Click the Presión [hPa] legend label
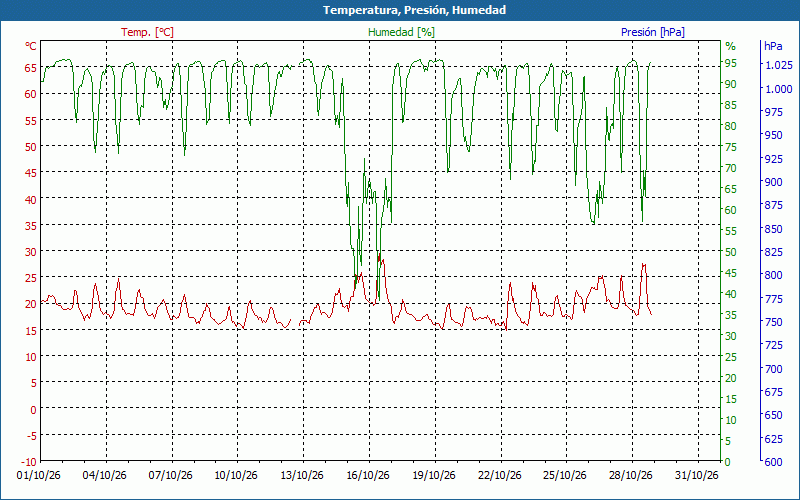This screenshot has height=500, width=800. [653, 32]
